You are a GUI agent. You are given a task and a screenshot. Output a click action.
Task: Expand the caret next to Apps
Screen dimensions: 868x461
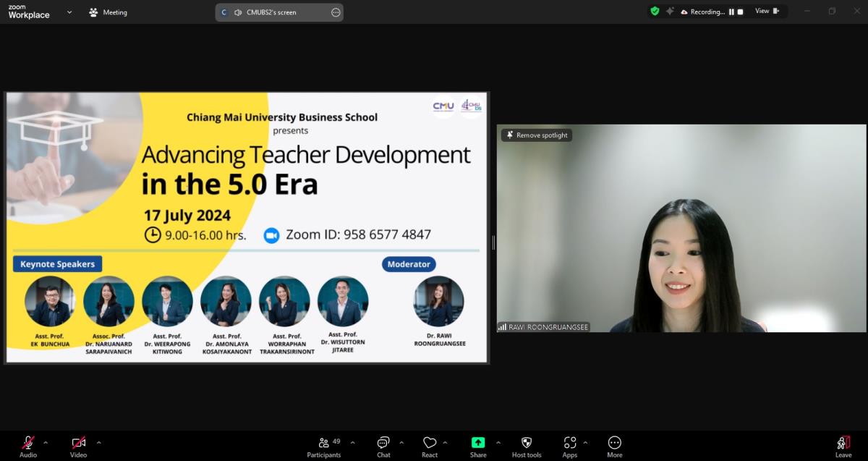tap(585, 442)
